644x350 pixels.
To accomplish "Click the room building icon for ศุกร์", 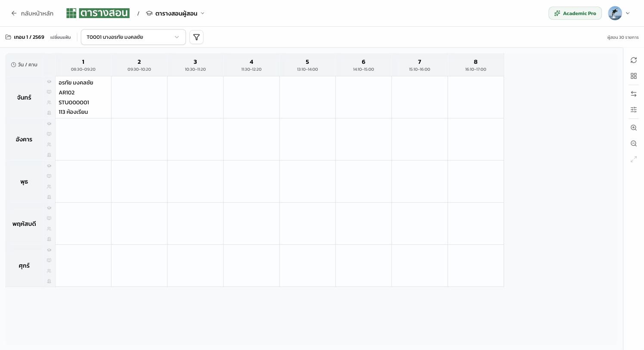I will 49,281.
